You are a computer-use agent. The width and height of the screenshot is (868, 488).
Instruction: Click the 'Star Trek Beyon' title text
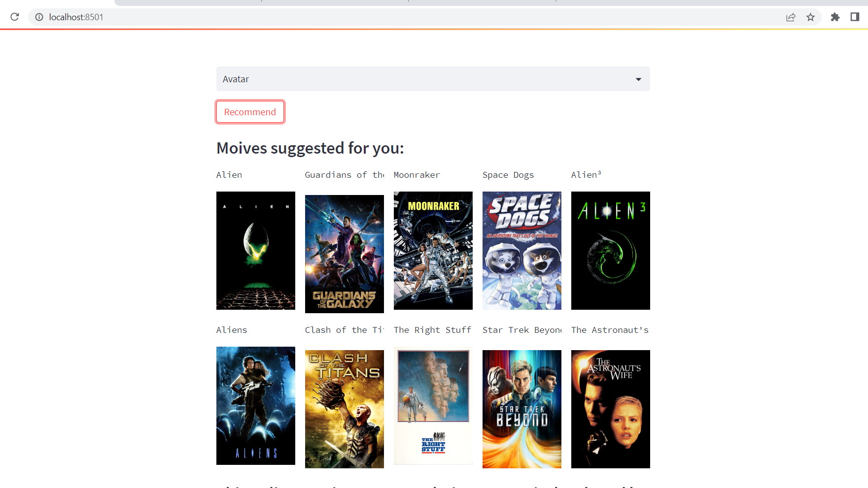point(522,330)
